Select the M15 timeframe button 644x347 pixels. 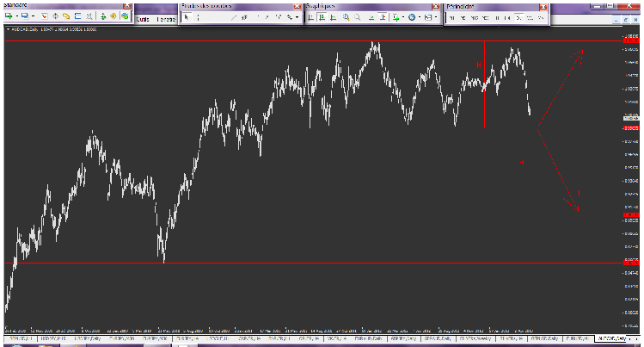click(475, 18)
